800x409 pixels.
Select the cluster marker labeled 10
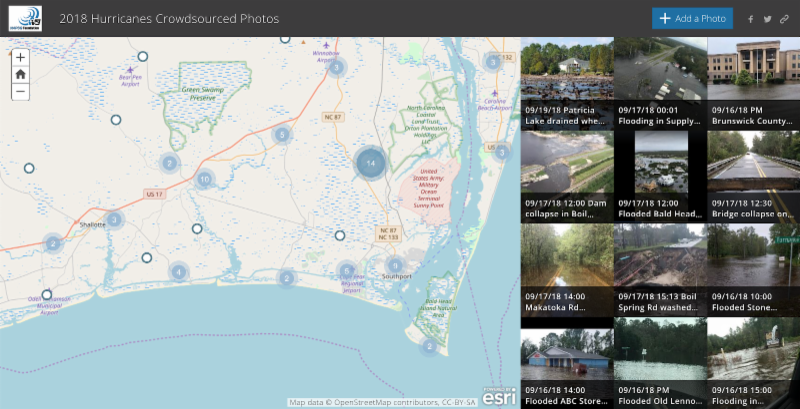tap(204, 179)
